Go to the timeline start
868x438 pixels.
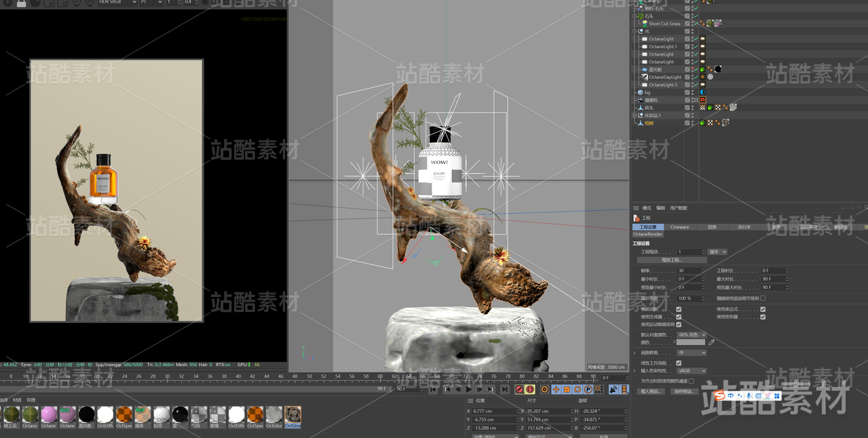[x=433, y=389]
